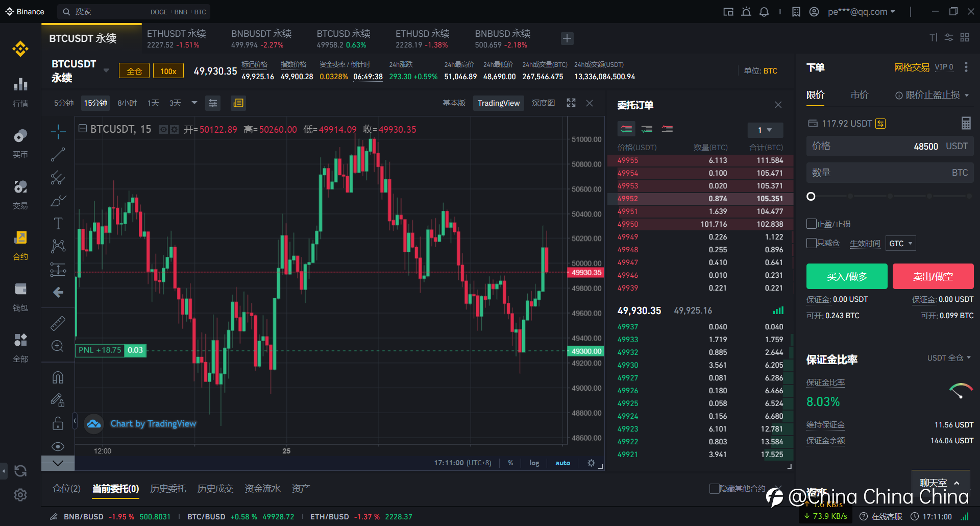Switch to ETHUSDT 永续 tab
Viewport: 980px width, 526px height.
[x=177, y=39]
